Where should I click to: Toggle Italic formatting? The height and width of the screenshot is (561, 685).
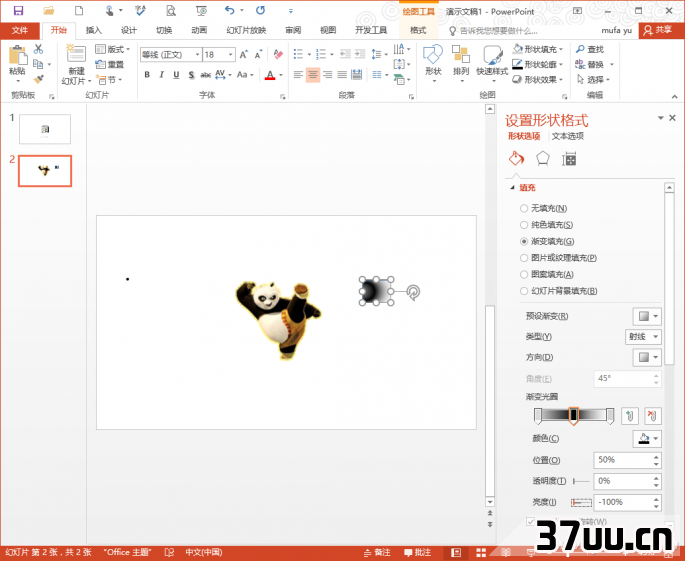click(162, 75)
